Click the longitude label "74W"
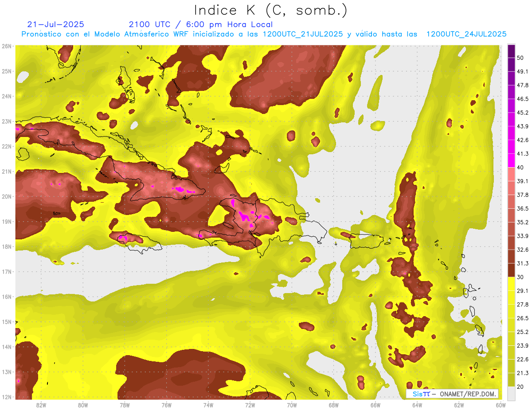 [208, 405]
